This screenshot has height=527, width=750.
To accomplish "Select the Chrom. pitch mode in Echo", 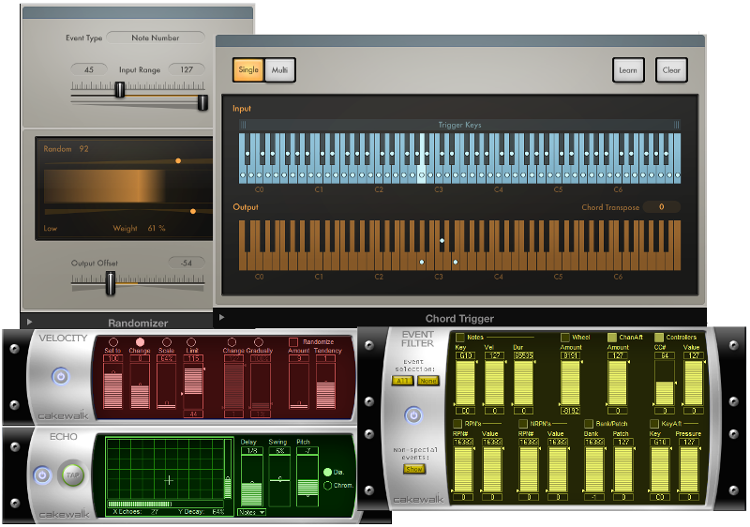I will (328, 485).
